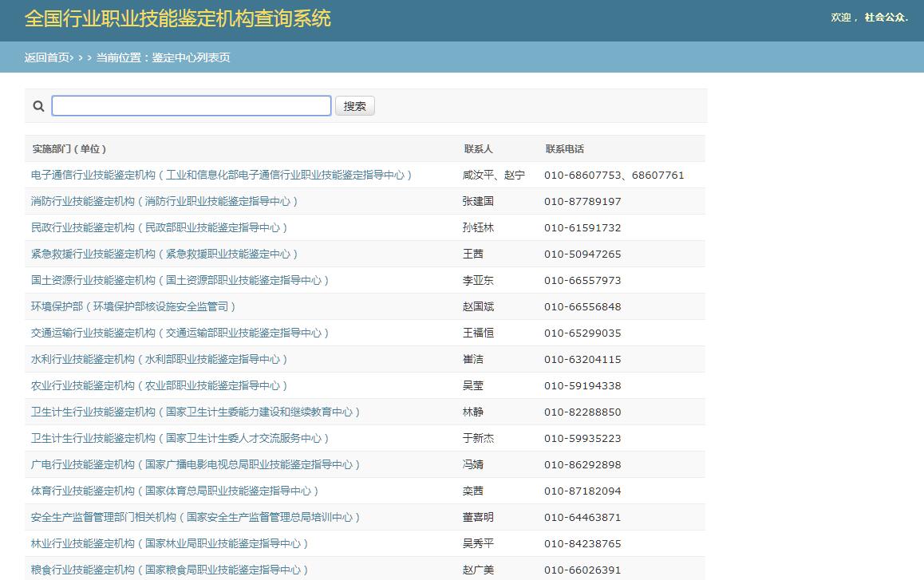
Task: Open the 电子通信行业技能鉴定机构 link
Action: [221, 175]
